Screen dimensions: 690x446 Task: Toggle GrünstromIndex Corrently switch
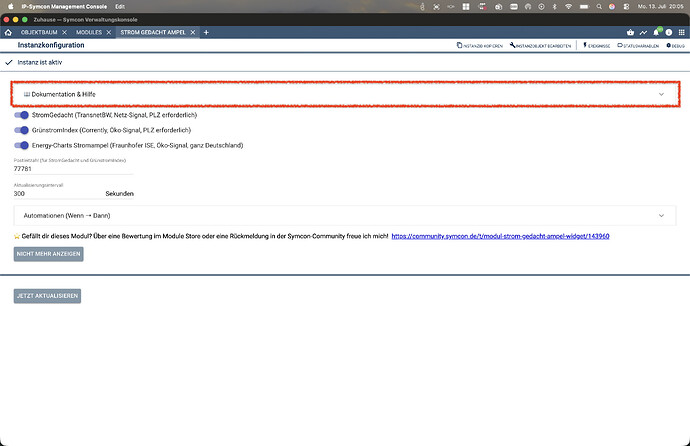21,130
